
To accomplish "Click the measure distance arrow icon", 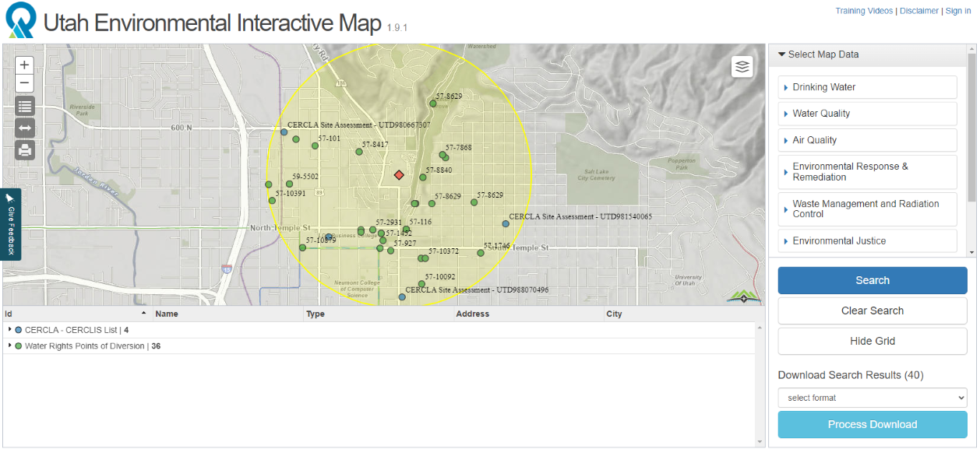I will (25, 128).
